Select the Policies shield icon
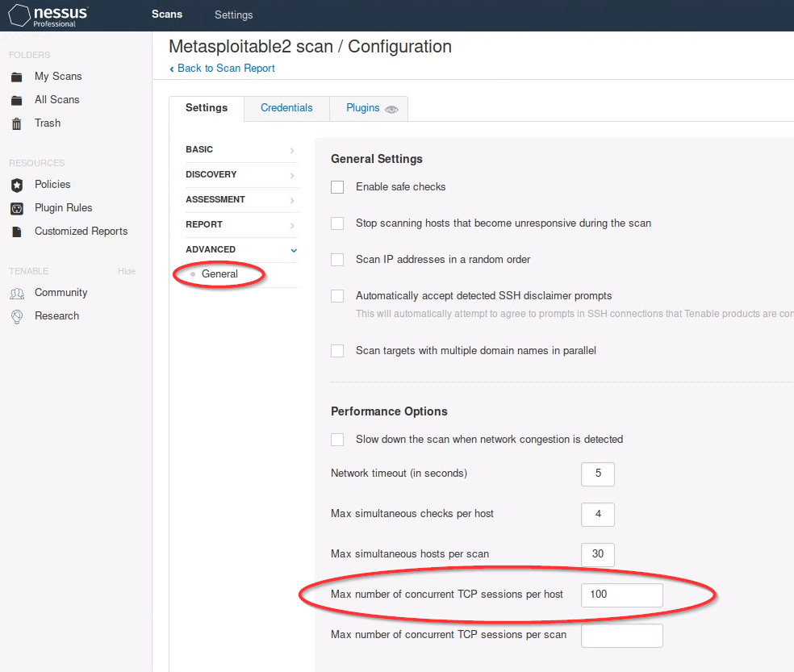This screenshot has width=794, height=672. 19,184
